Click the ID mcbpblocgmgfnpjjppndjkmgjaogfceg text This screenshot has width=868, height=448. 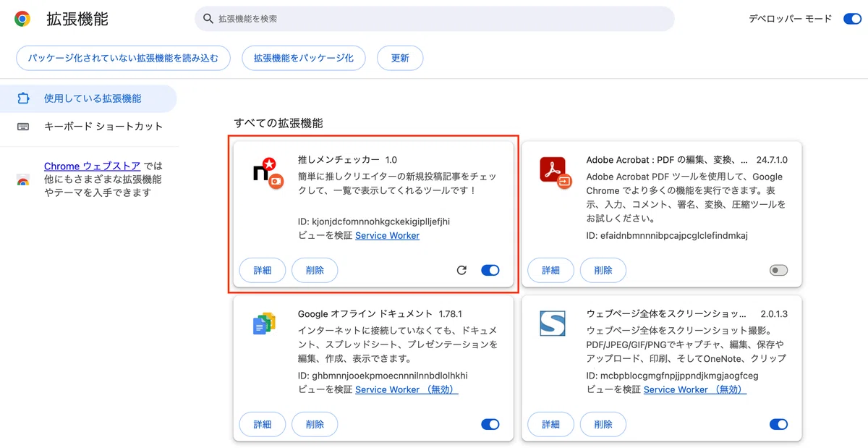coord(673,376)
